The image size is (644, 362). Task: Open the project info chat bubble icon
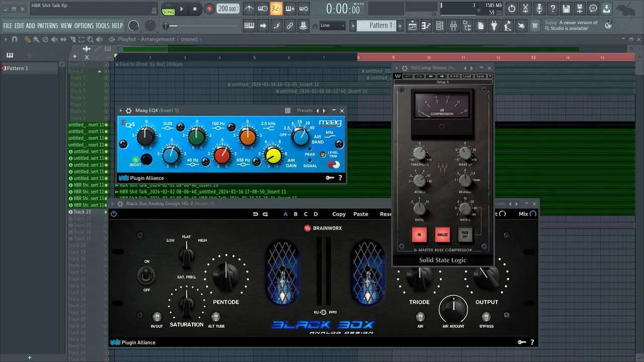click(x=593, y=9)
